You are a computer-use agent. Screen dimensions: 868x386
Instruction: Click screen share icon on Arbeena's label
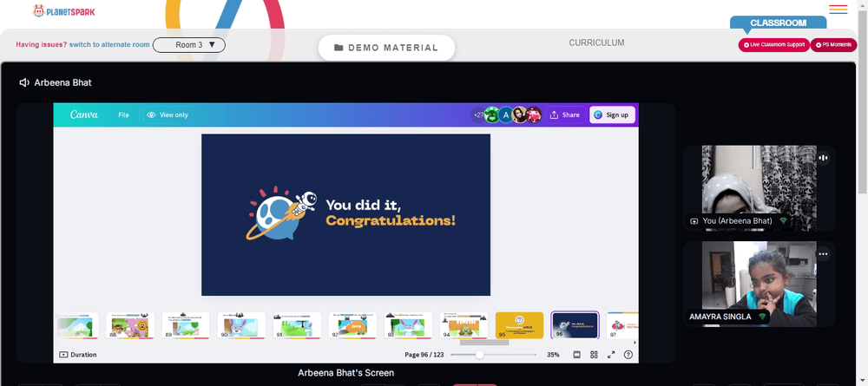[x=694, y=220]
